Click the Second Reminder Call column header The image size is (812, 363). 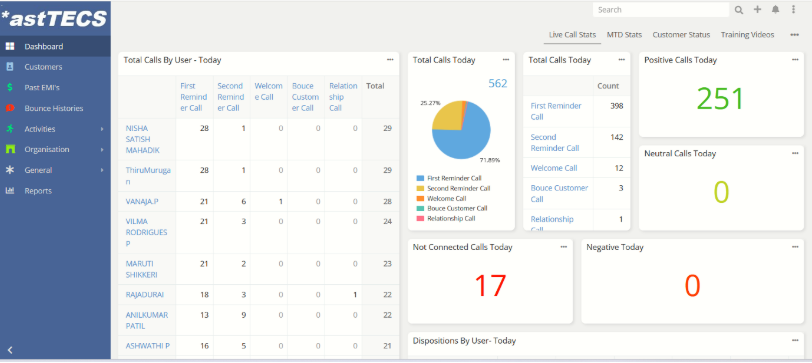click(230, 97)
